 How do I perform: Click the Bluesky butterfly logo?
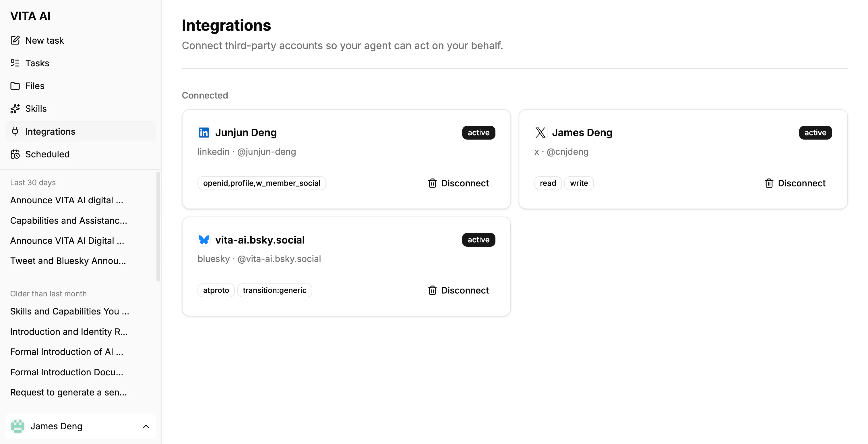[204, 240]
